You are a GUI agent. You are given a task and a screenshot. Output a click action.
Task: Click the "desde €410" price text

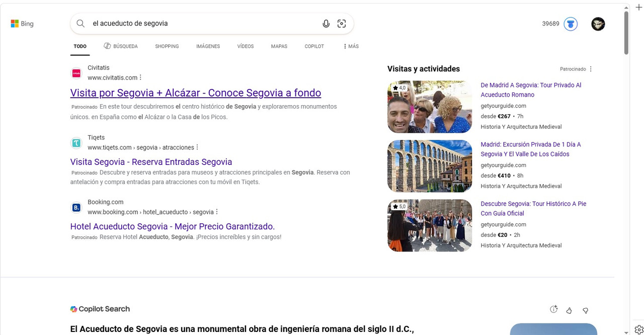(x=496, y=176)
